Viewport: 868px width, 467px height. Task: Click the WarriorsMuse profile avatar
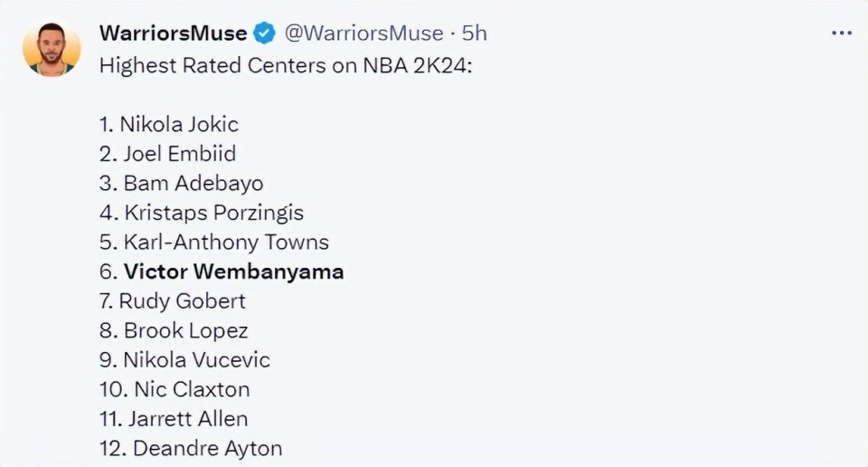click(52, 49)
